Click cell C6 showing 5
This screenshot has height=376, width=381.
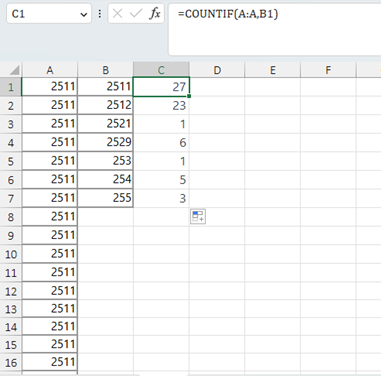point(161,180)
